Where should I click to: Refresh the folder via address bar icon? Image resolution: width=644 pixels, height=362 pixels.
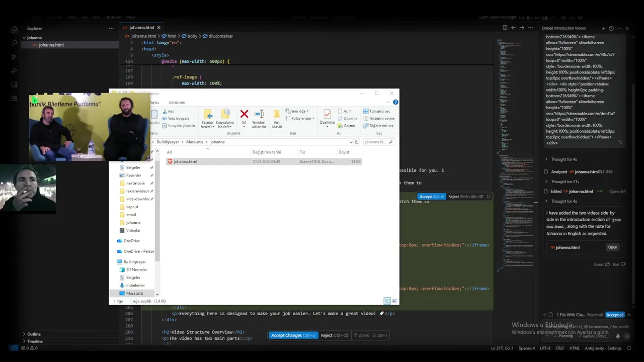point(357,142)
